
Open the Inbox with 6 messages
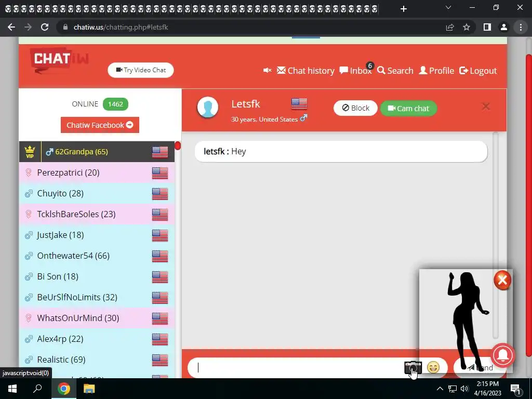(x=355, y=71)
